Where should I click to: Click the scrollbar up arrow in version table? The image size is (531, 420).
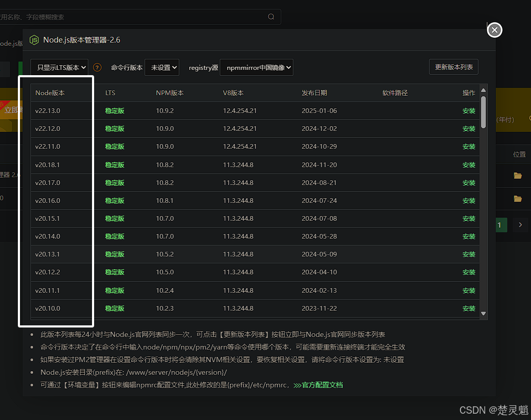[x=483, y=90]
